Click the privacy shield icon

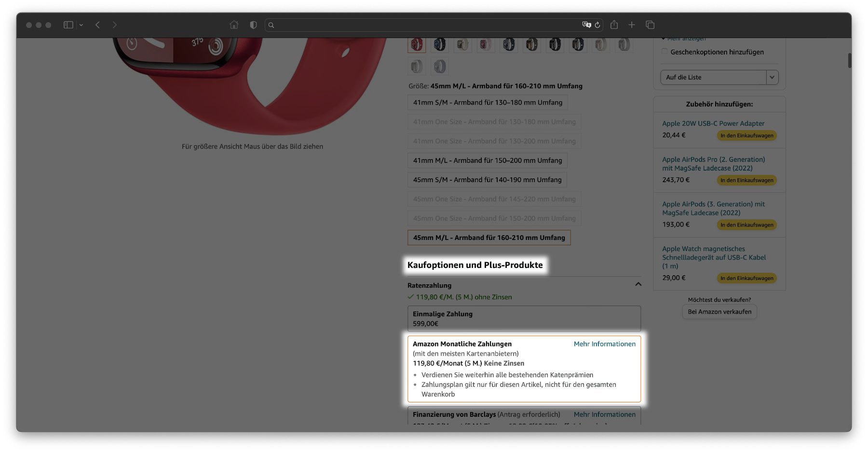(x=253, y=25)
